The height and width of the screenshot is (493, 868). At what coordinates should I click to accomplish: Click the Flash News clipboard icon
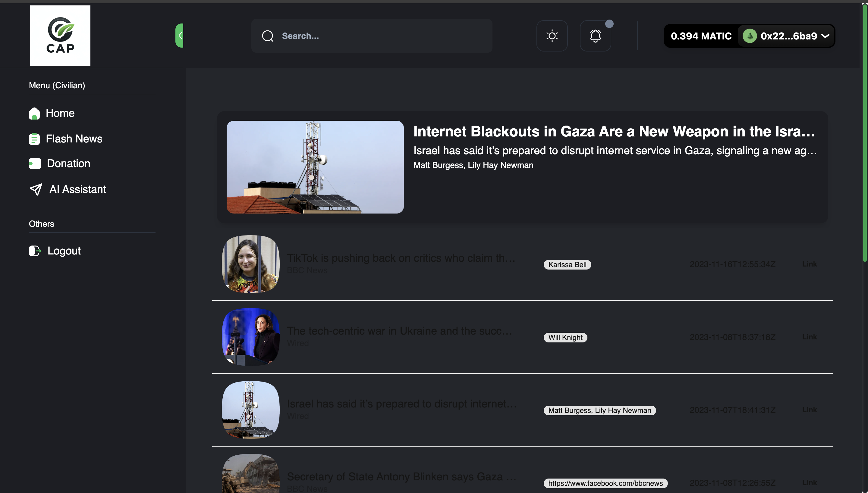(x=34, y=139)
